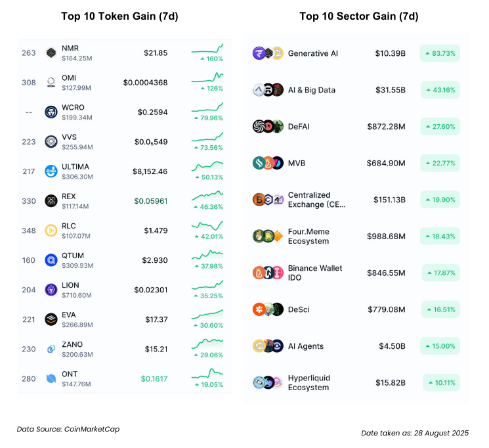Click the DeSci sector icon group
This screenshot has width=489, height=448.
pyautogui.click(x=268, y=309)
